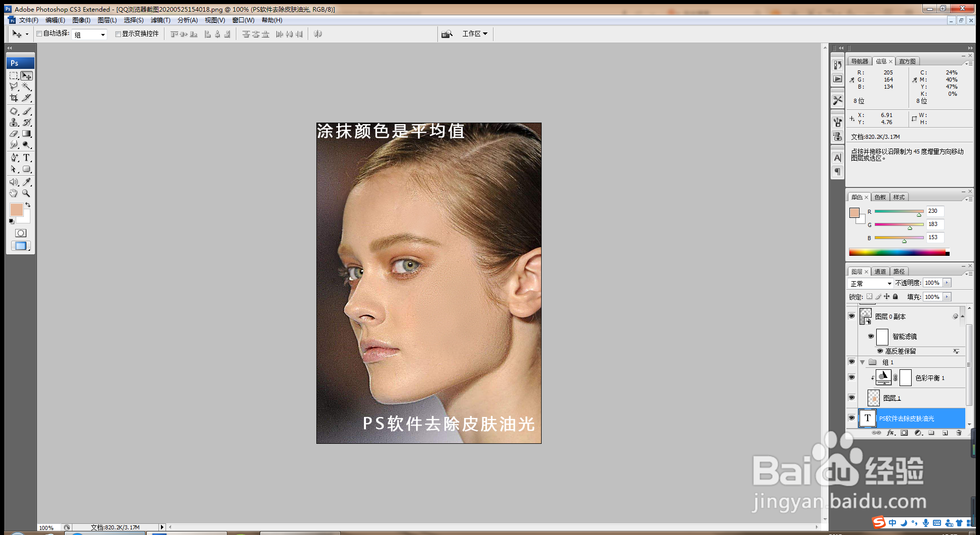Toggle lock transparent pixels
Screen dimensions: 980x535
pos(869,296)
